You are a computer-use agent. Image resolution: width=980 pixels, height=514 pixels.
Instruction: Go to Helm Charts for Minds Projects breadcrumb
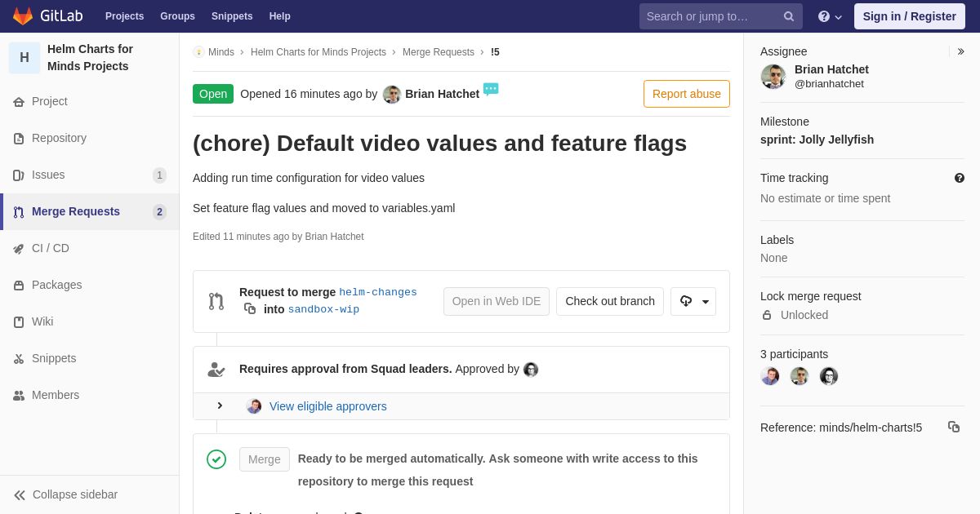coord(318,52)
